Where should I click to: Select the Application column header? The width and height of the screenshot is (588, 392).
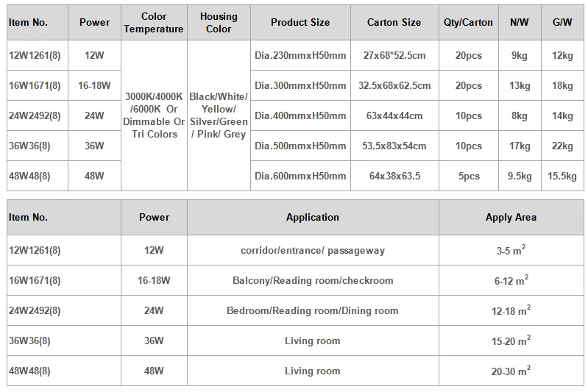point(313,218)
